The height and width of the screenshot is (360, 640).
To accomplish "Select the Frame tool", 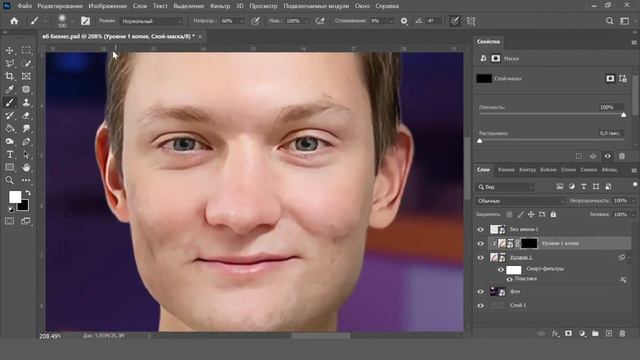I will (26, 76).
